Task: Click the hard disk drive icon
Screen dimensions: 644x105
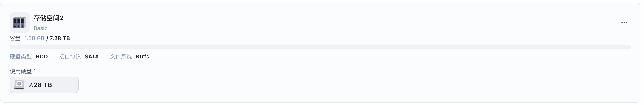Action: pyautogui.click(x=19, y=85)
